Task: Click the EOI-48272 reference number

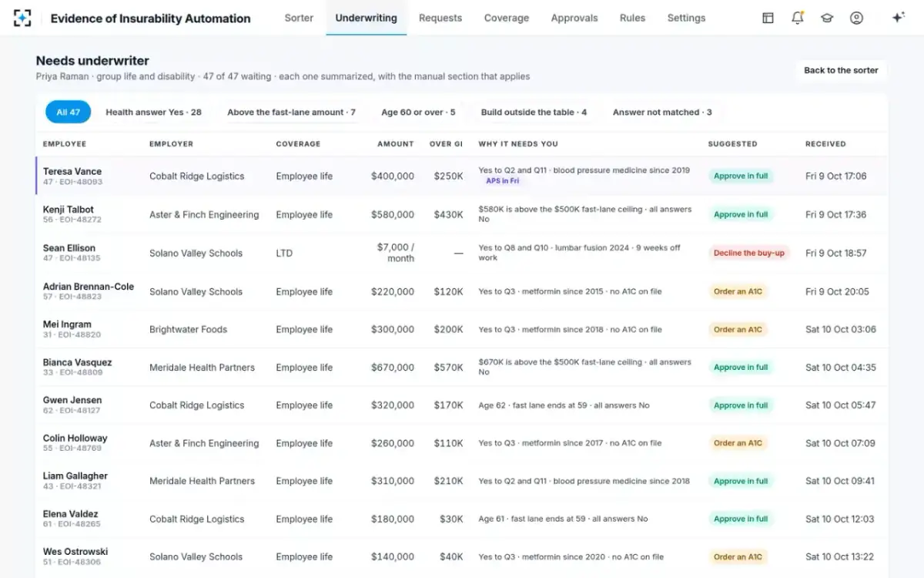Action: click(x=79, y=220)
